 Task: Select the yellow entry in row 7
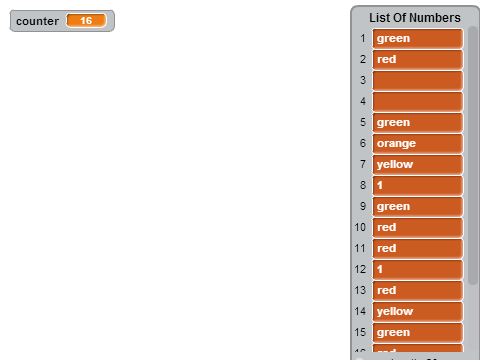pyautogui.click(x=418, y=165)
